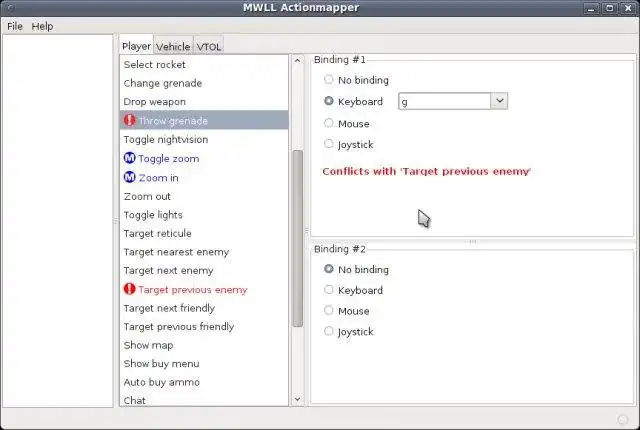Select 'Zoom out' action
Screen dimensions: 640x430
point(204,196)
